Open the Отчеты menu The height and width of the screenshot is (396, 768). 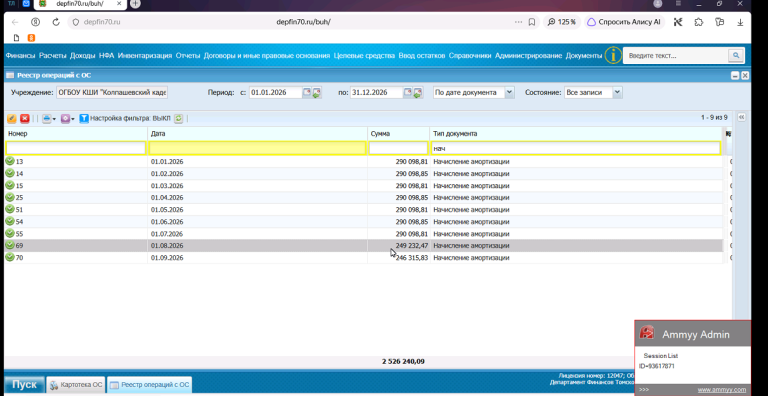point(188,56)
